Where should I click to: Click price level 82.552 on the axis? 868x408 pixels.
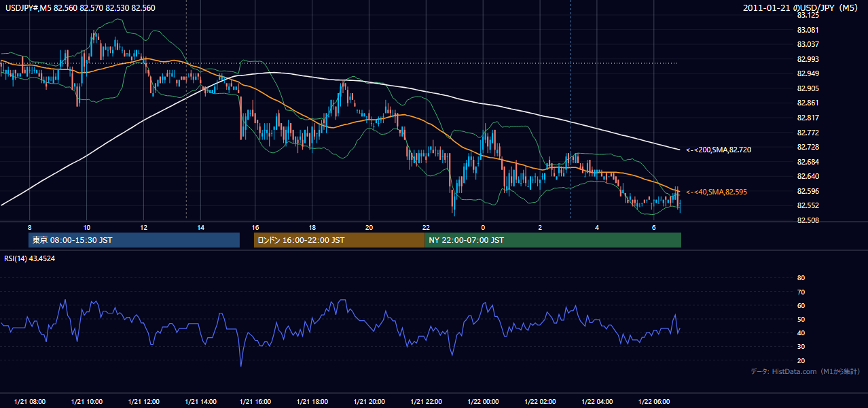click(x=808, y=205)
